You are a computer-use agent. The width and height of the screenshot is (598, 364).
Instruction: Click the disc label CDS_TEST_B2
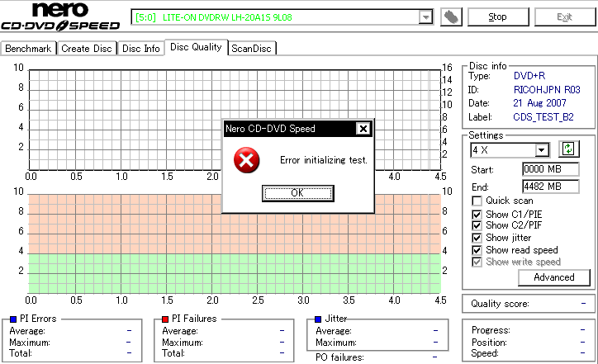(543, 117)
